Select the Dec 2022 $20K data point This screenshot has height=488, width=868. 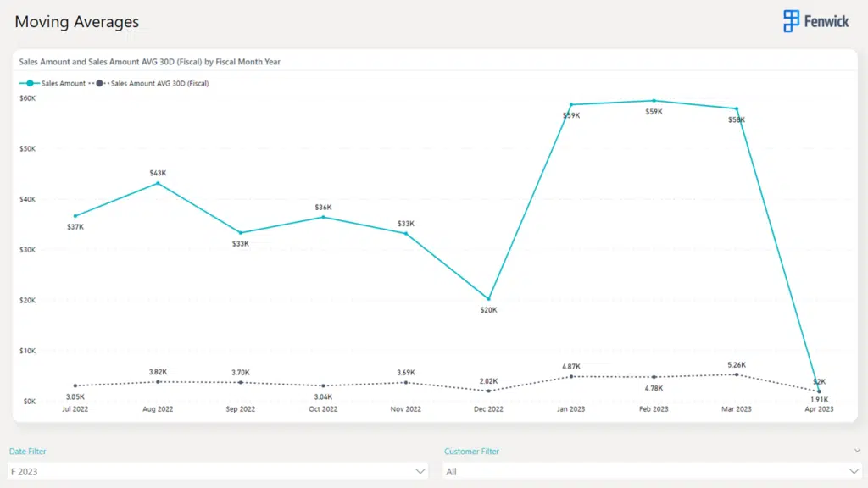pyautogui.click(x=488, y=299)
